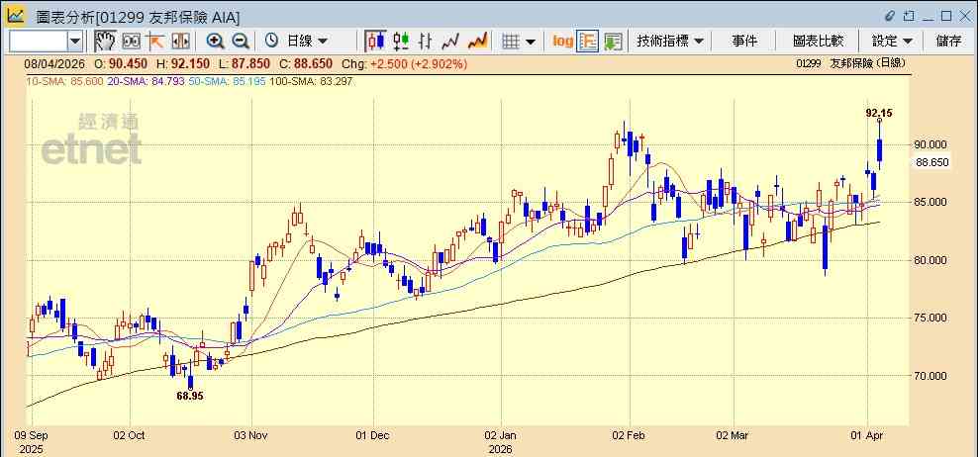Click the 01299 友邦保險 (日線) label
The width and height of the screenshot is (980, 457).
coord(850,63)
